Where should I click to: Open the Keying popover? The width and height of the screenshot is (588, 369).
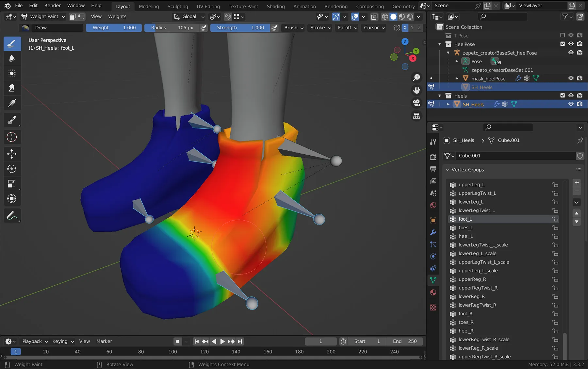(63, 341)
